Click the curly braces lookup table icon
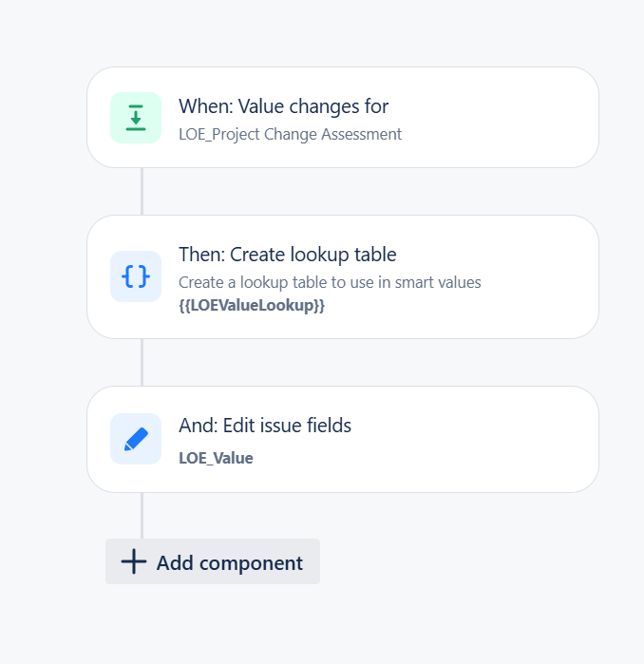The height and width of the screenshot is (664, 644). (136, 276)
